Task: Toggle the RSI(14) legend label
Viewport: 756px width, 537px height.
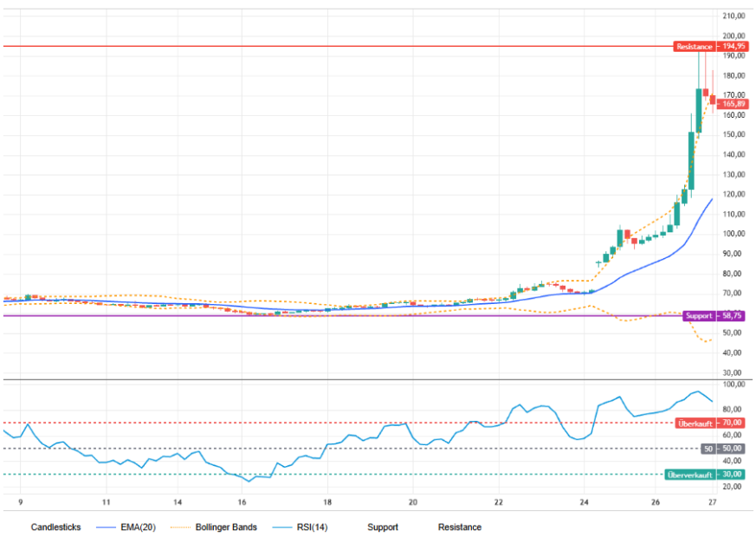Action: point(312,527)
